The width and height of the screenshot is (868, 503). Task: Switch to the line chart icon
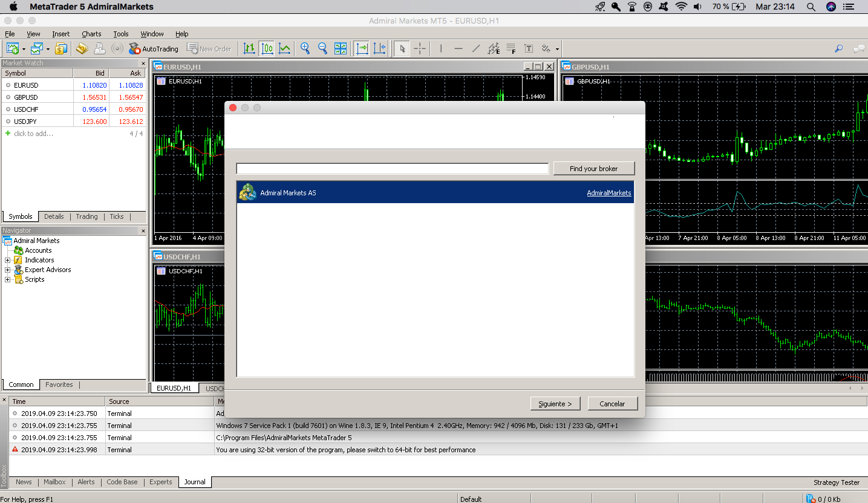point(284,49)
